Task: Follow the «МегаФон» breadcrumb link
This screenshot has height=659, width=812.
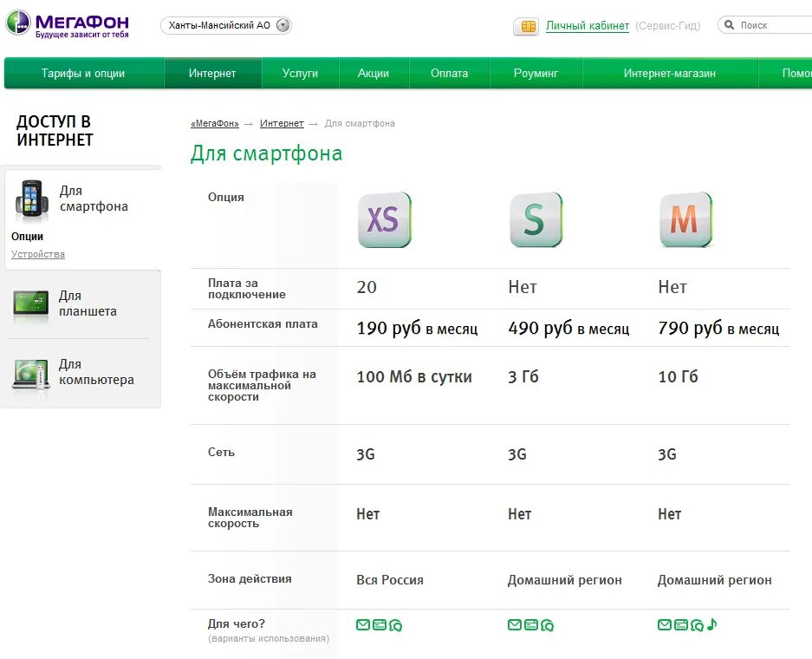Action: [x=215, y=123]
